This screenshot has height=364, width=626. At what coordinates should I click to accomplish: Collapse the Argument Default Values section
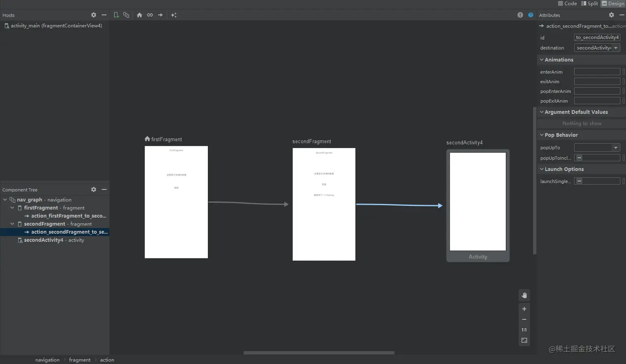tap(542, 112)
